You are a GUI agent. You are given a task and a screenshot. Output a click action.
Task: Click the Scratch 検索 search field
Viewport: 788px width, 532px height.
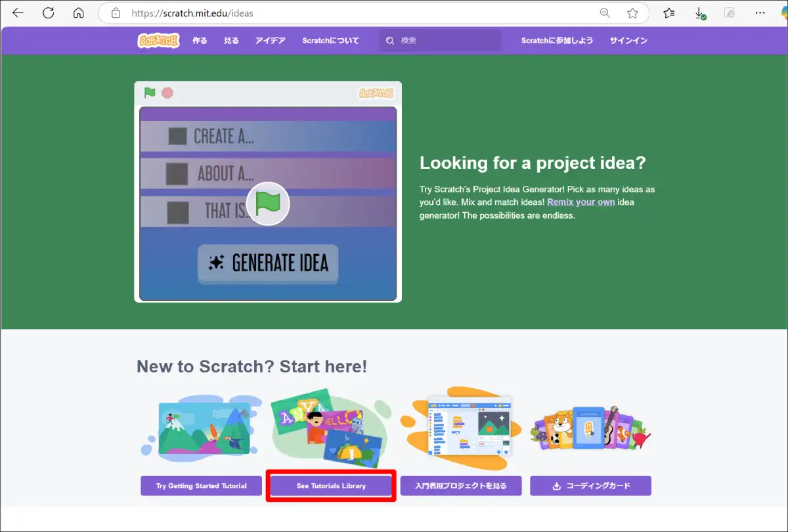pos(441,40)
